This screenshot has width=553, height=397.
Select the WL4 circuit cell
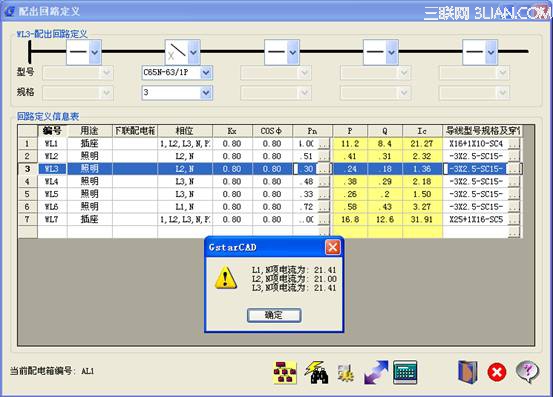[x=52, y=182]
